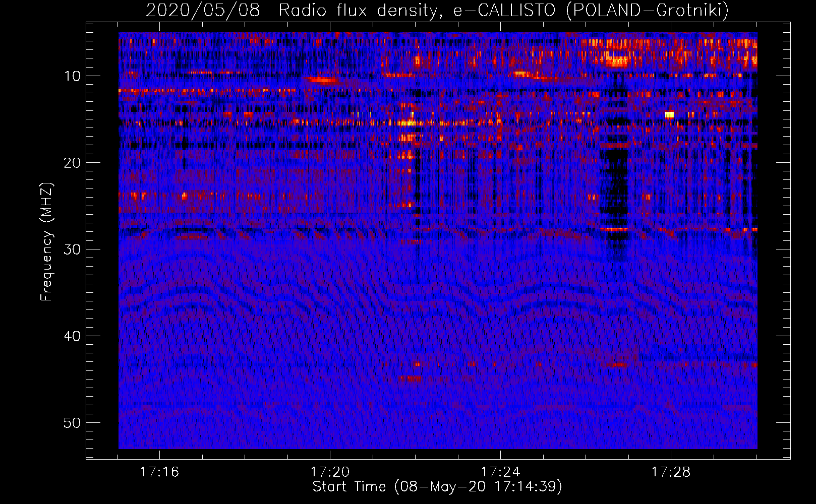Viewport: 816px width, 504px height.
Task: Click the plot title '2020/05/08 Radio flux density'
Action: [290, 10]
